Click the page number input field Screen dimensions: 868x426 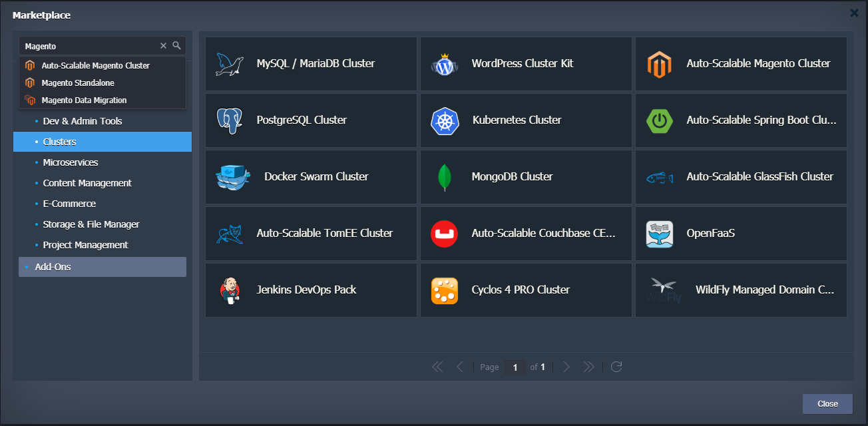[515, 367]
